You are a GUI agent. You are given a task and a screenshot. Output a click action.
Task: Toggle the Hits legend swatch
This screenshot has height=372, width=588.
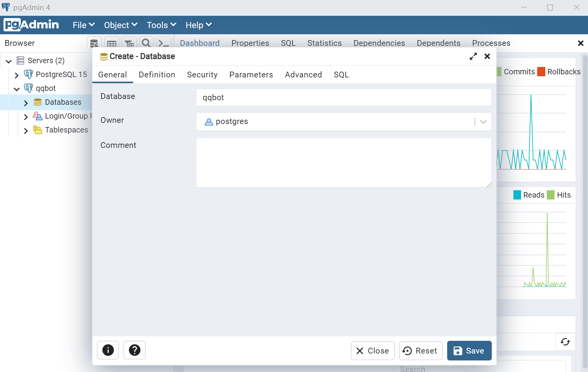(x=551, y=195)
